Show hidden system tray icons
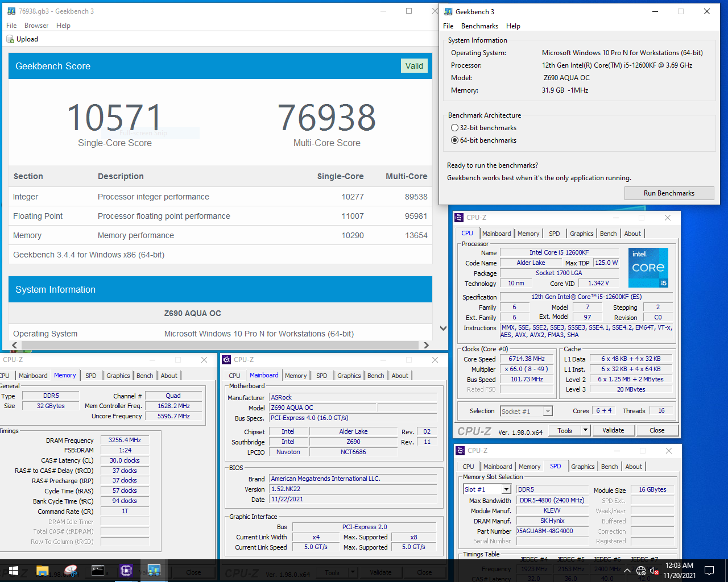This screenshot has height=582, width=728. (627, 571)
